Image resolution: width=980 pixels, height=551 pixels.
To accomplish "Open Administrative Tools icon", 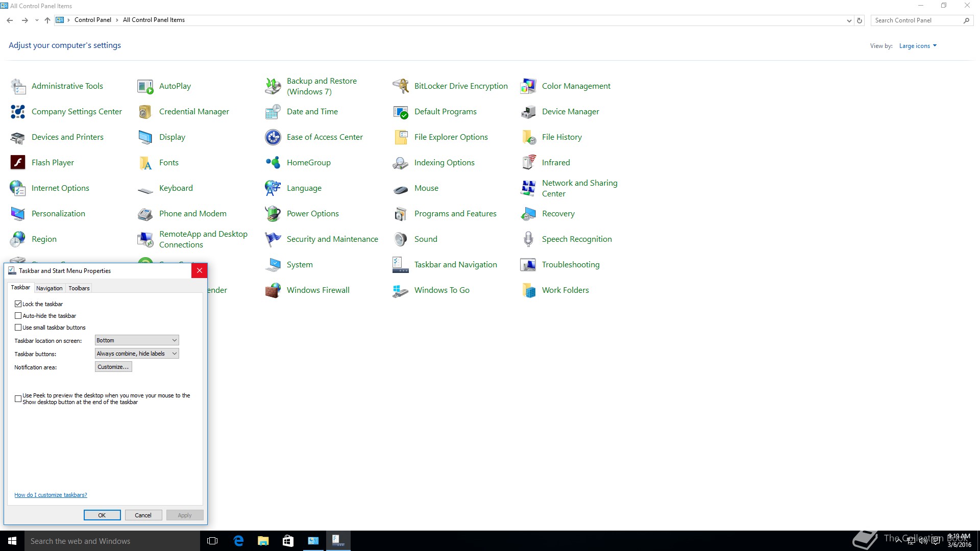I will pyautogui.click(x=18, y=86).
